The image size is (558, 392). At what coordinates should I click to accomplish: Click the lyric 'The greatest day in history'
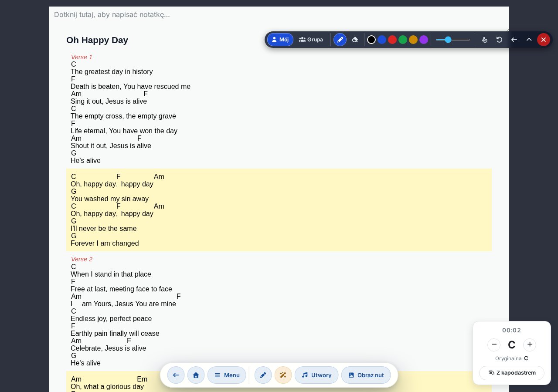[112, 72]
